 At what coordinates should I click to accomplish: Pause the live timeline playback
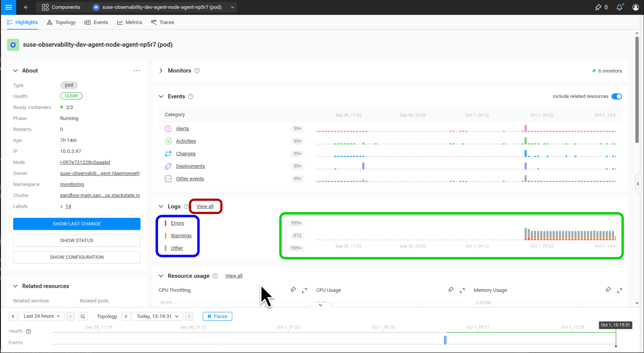(x=217, y=316)
